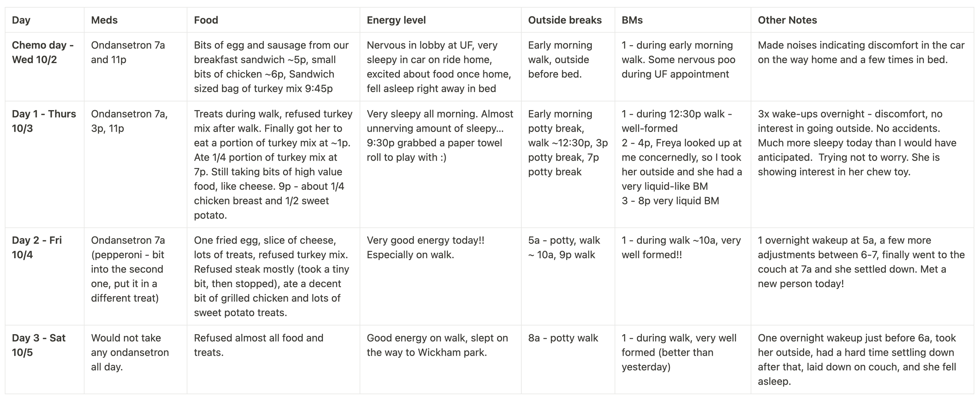Click the 'Very good energy today' cell

(441, 276)
